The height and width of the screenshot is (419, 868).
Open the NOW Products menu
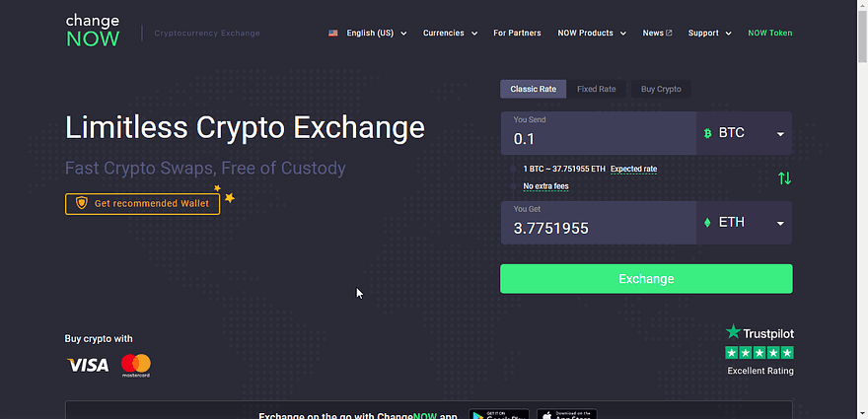592,34
